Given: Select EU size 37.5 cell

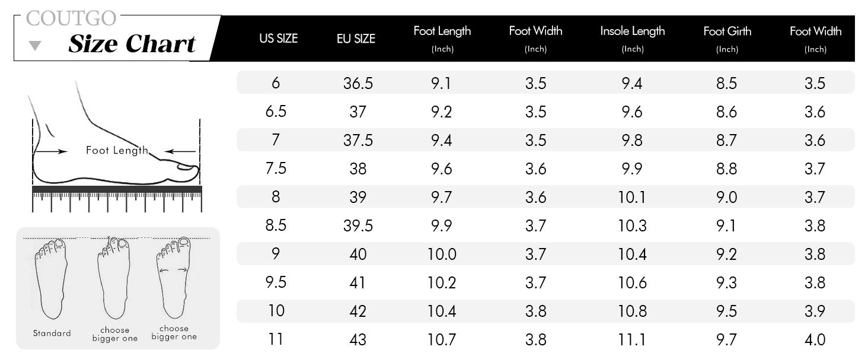Looking at the screenshot, I should click(x=358, y=140).
